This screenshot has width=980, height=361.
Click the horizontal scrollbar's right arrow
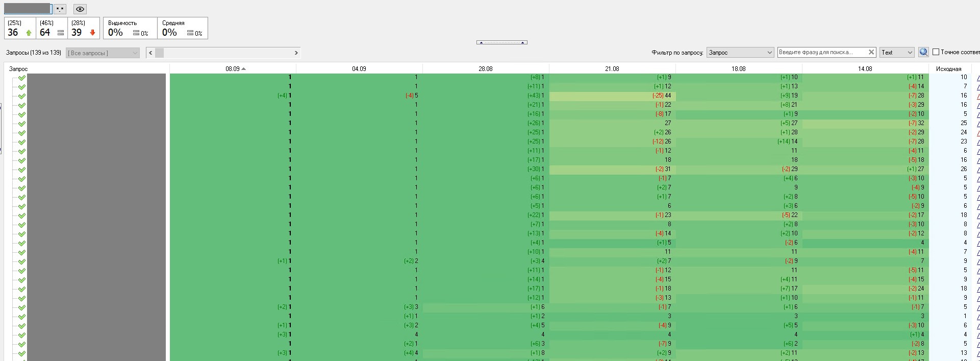pyautogui.click(x=296, y=53)
